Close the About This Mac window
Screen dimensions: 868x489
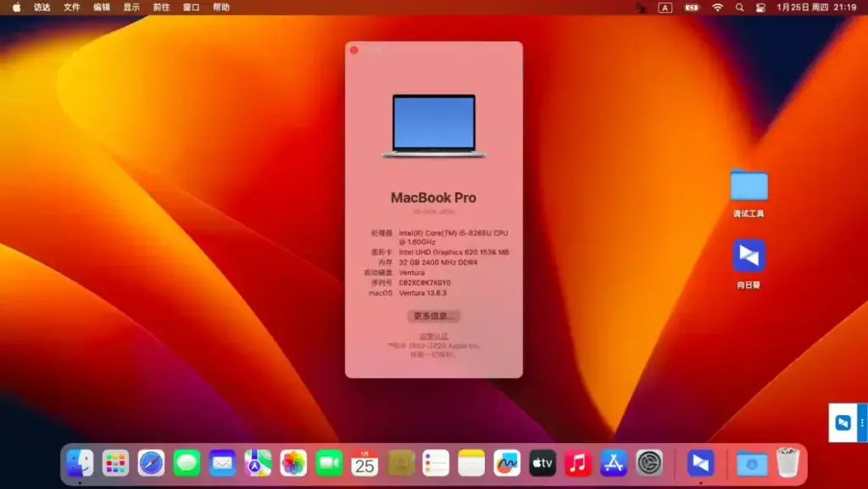354,50
